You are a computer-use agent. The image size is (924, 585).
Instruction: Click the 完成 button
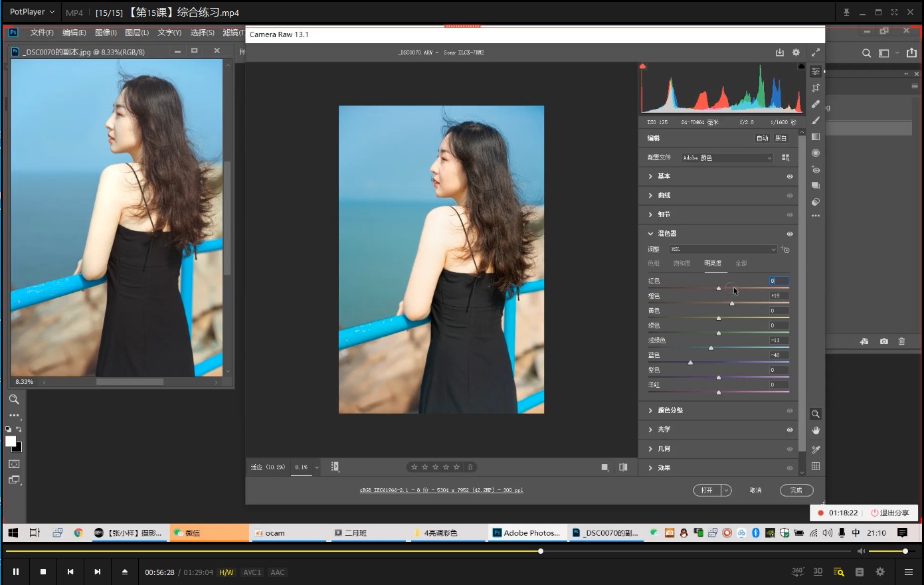[x=796, y=490]
